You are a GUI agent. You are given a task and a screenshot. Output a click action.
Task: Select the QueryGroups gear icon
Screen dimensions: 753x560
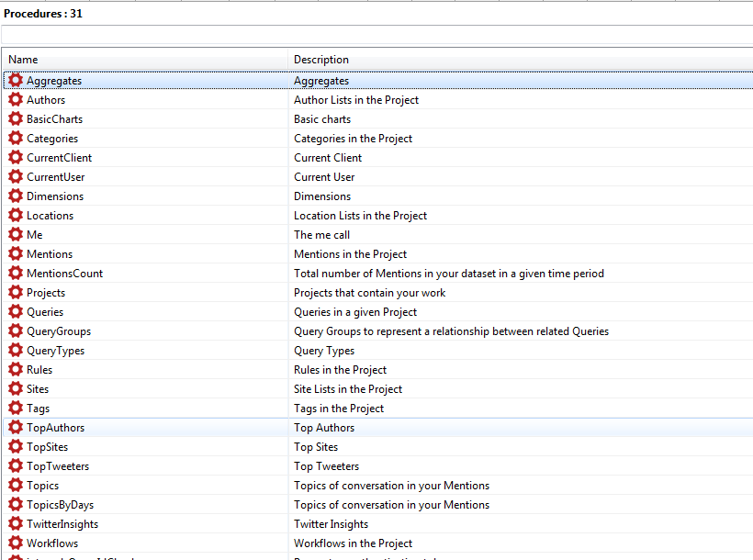16,331
